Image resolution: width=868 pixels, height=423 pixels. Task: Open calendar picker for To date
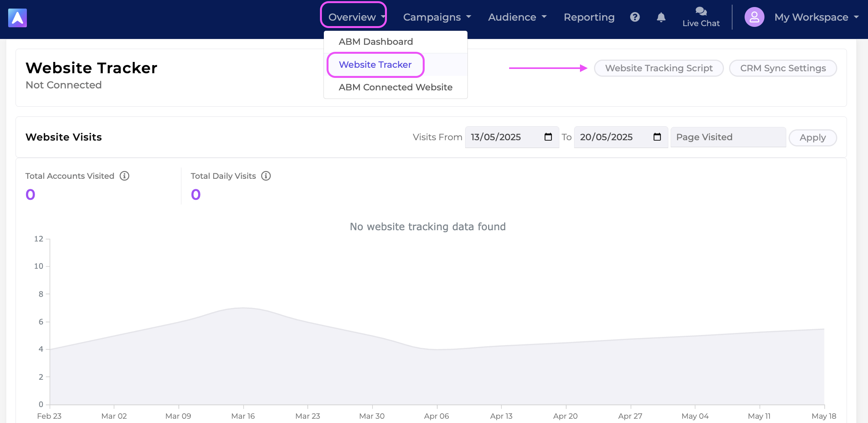[657, 137]
